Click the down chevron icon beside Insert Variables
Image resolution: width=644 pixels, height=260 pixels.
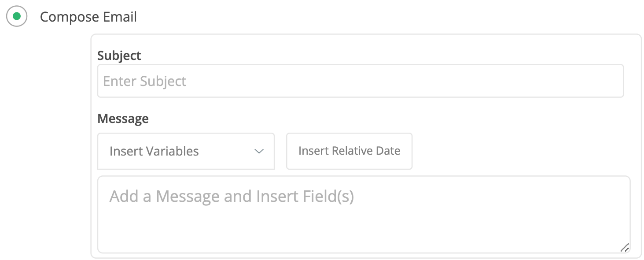point(259,151)
